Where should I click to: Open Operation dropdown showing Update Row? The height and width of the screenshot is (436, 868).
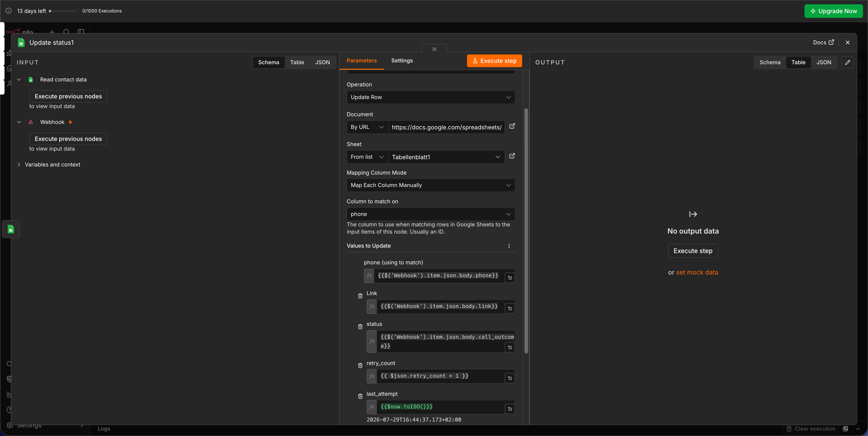point(431,97)
